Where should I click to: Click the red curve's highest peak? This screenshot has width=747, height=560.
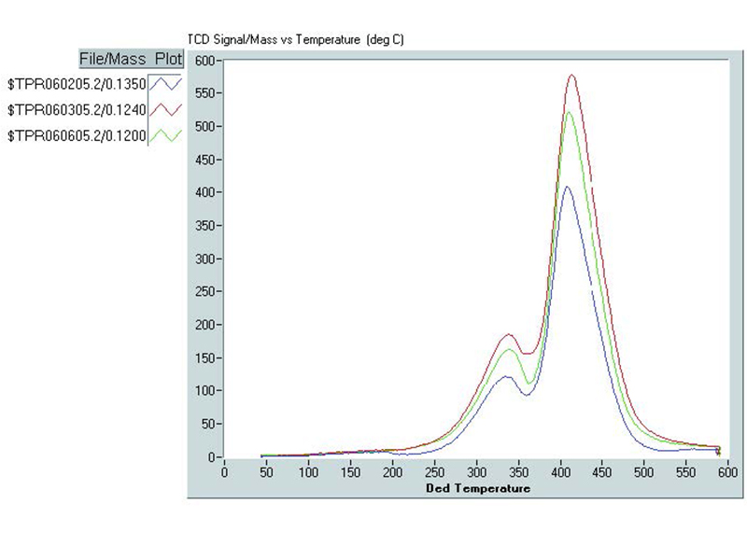tap(571, 76)
